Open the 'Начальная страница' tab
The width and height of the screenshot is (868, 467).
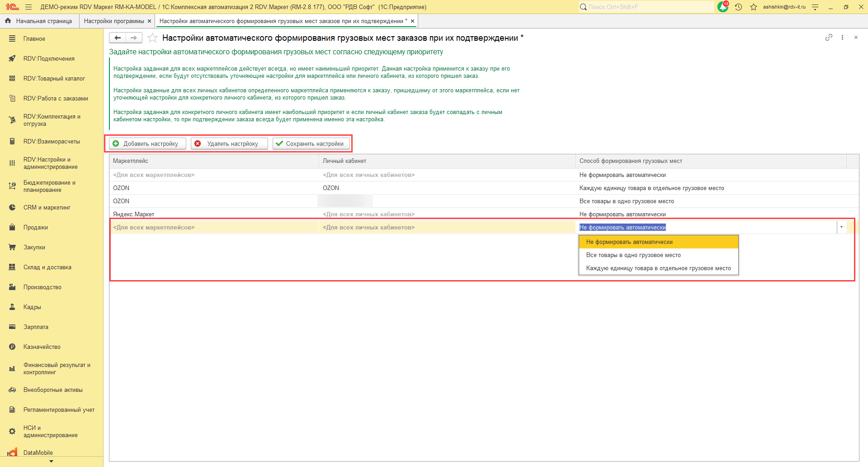pos(43,21)
